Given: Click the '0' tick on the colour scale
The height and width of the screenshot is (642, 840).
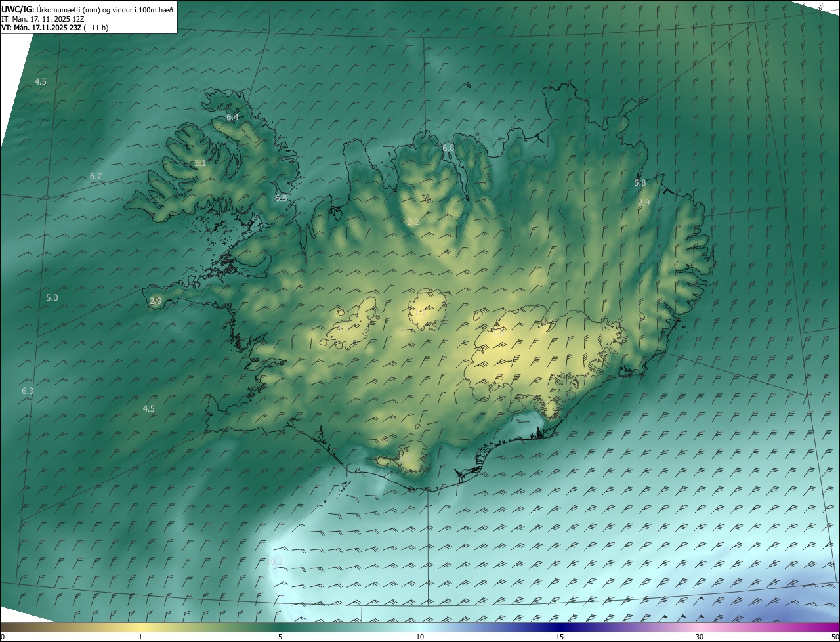Looking at the screenshot, I should point(3,637).
